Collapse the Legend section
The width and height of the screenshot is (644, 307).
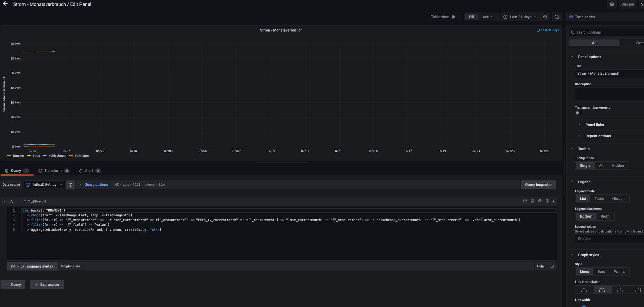tap(572, 182)
